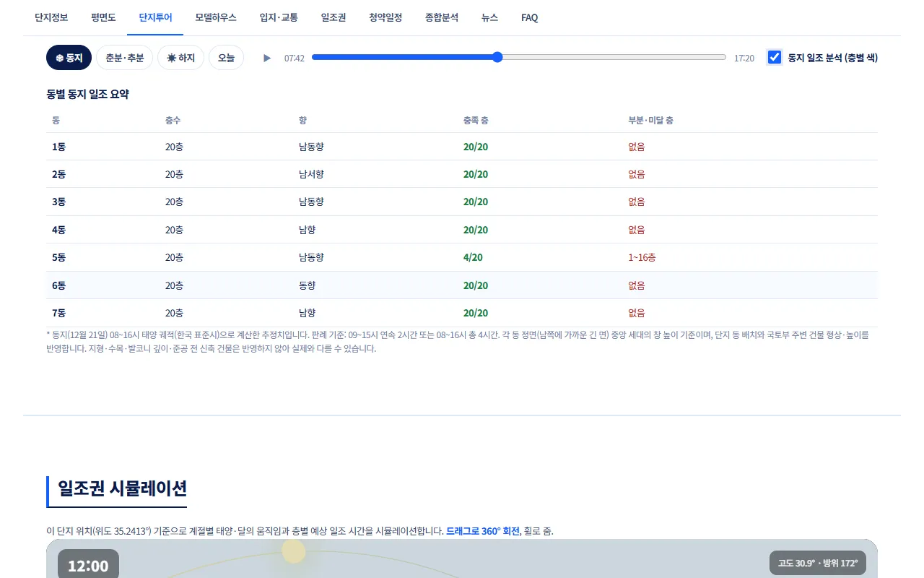This screenshot has width=924, height=578.
Task: Click the 7동 row label
Action: tap(58, 313)
